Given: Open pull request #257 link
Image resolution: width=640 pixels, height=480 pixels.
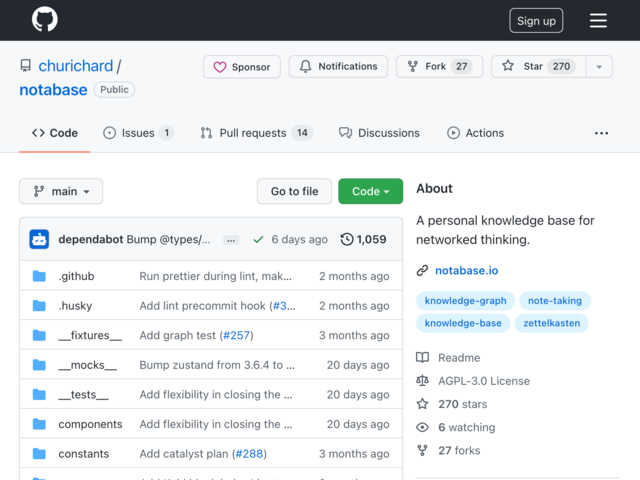Looking at the screenshot, I should click(x=236, y=335).
